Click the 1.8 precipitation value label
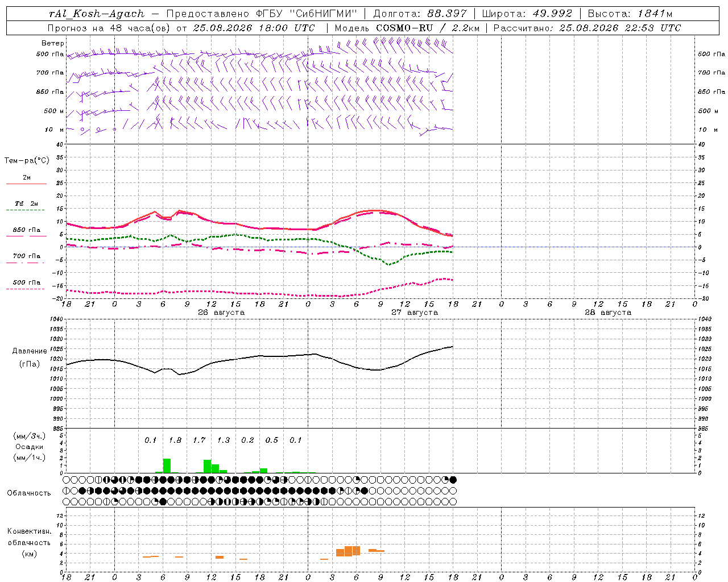 tap(175, 440)
